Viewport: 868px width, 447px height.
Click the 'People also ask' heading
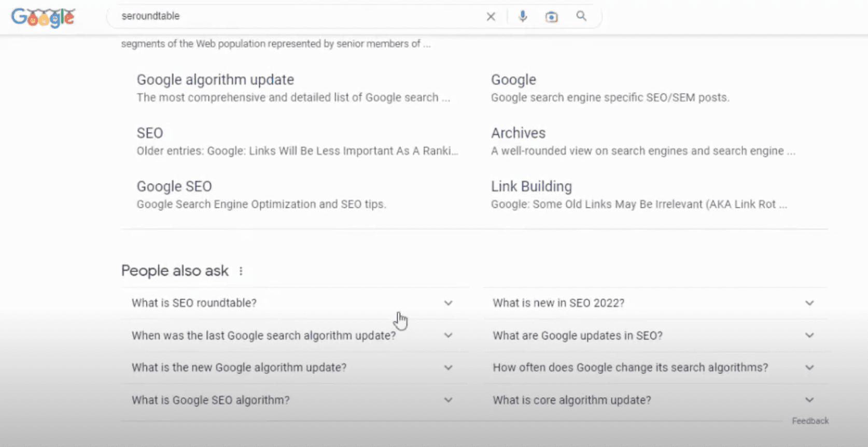pyautogui.click(x=175, y=271)
